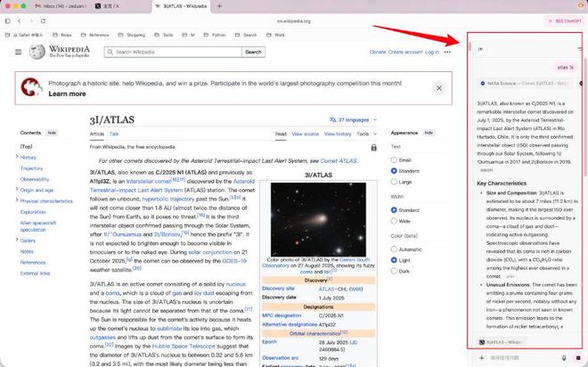Select Small text size option
The width and height of the screenshot is (588, 367).
(x=395, y=160)
